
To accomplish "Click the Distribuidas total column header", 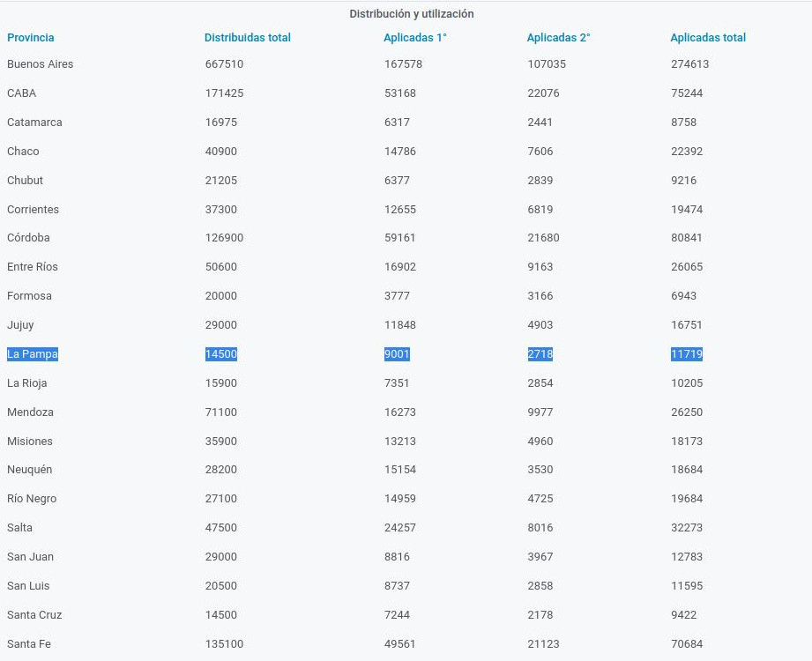I will (248, 38).
